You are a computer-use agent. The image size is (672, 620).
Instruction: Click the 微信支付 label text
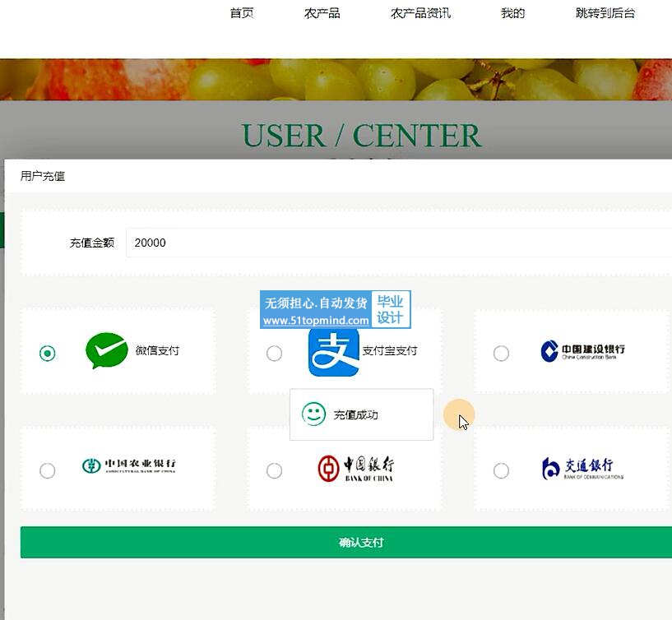click(x=157, y=350)
